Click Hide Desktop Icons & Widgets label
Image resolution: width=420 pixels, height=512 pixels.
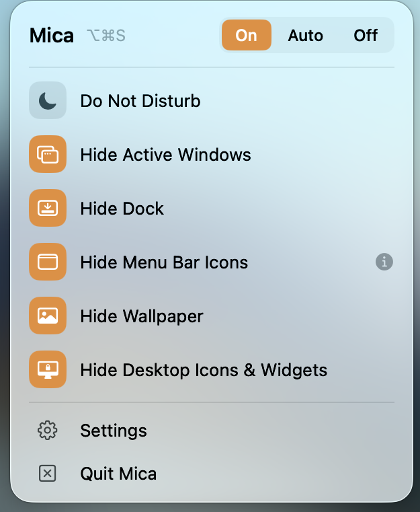204,371
